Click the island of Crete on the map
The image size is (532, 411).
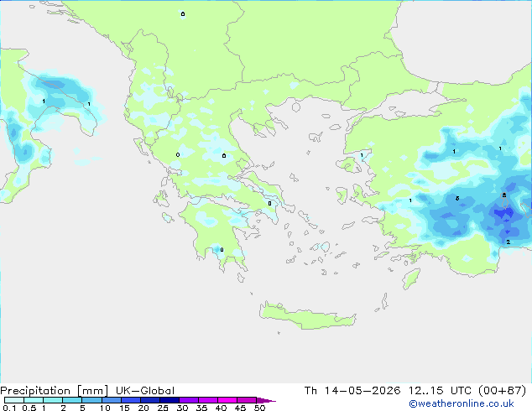coord(305,316)
